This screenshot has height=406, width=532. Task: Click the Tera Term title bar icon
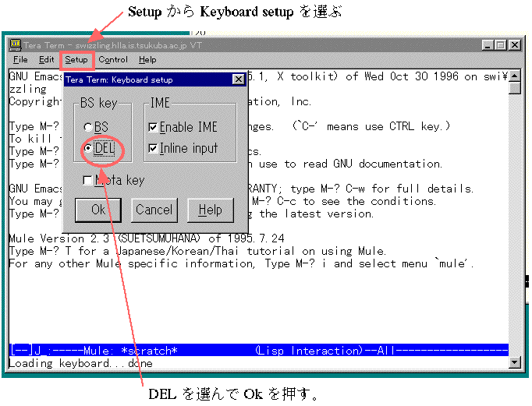(16, 44)
